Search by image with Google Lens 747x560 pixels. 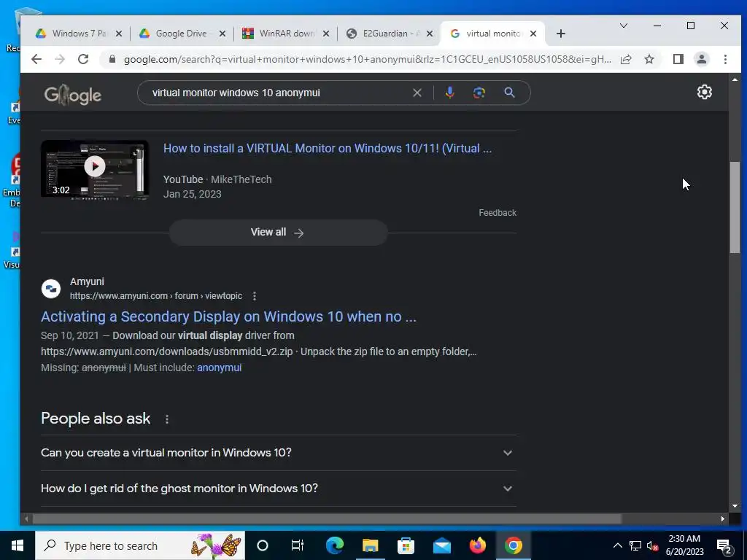click(479, 93)
